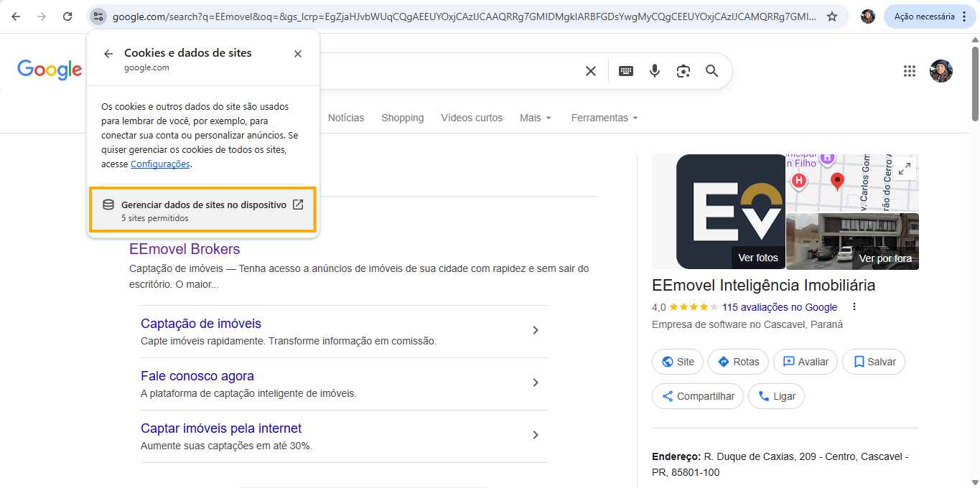
Task: Click the magnifying glass search button
Action: tap(711, 70)
